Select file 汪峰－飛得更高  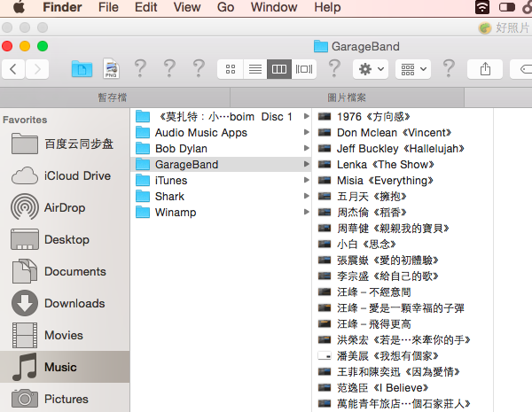coord(403,323)
